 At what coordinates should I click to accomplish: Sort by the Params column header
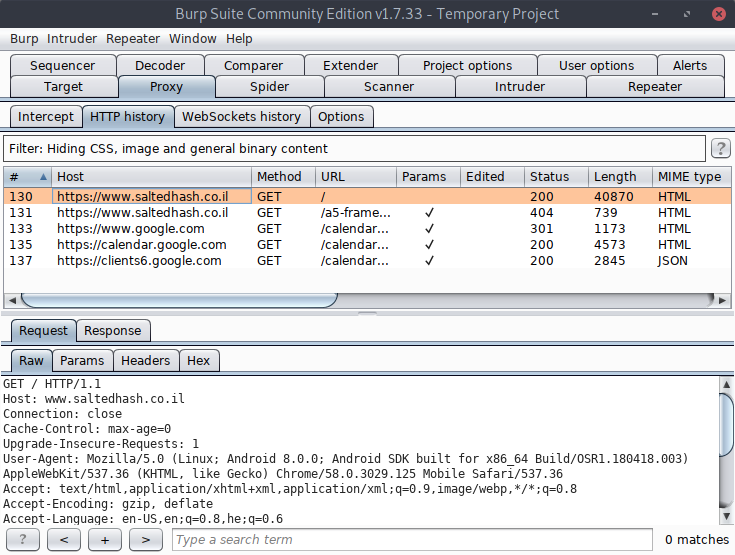pyautogui.click(x=428, y=177)
